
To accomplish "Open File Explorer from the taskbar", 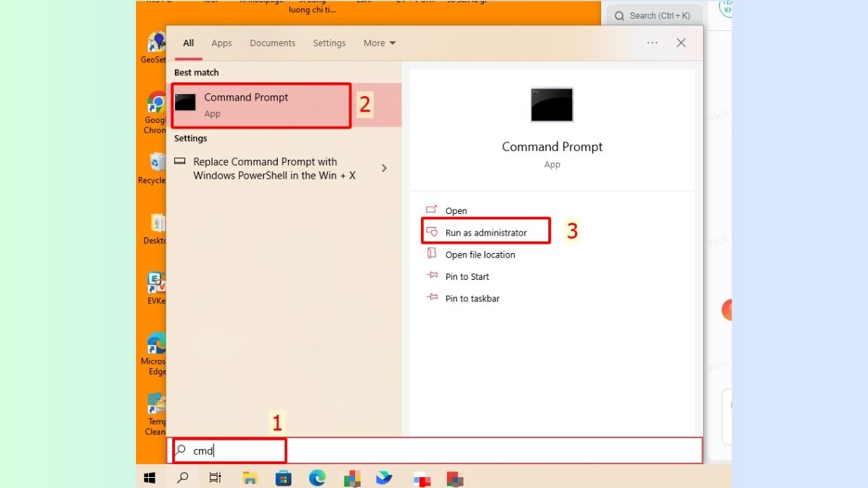I will [250, 478].
